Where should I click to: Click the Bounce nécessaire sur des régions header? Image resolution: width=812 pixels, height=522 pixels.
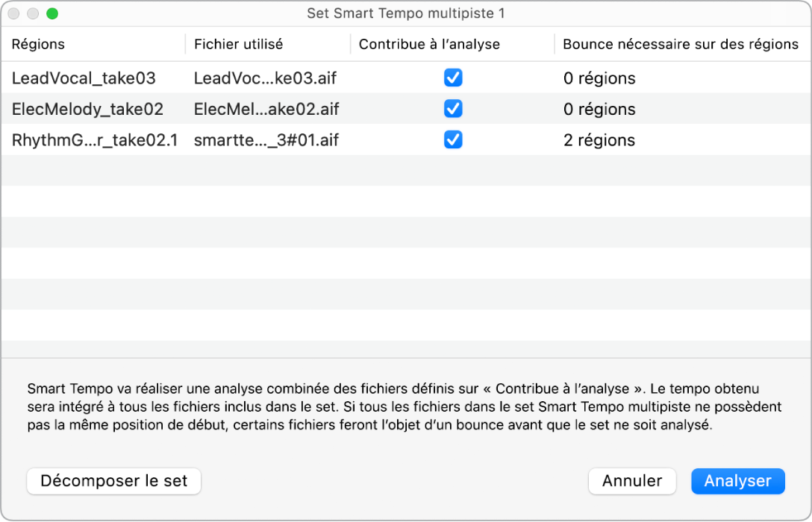coord(681,44)
